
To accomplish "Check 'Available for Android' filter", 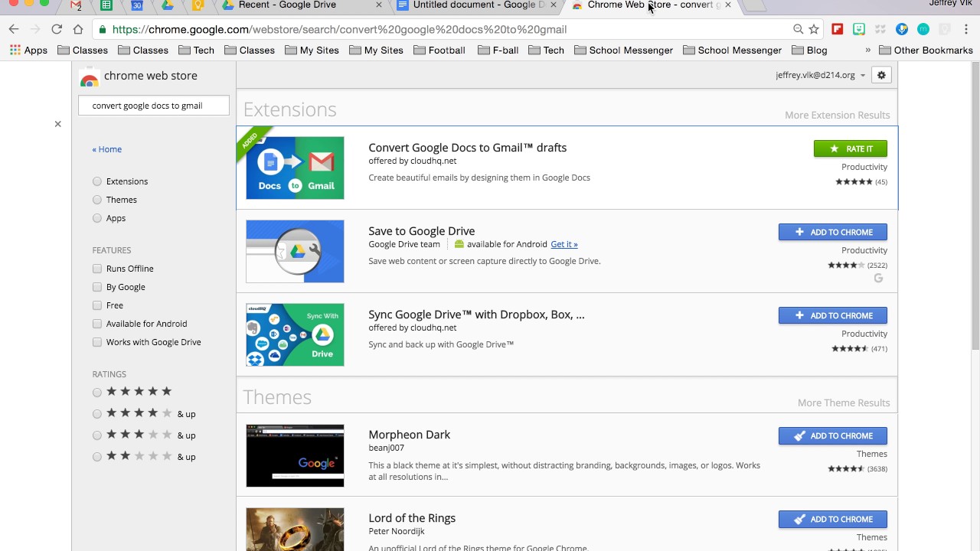I will point(97,324).
